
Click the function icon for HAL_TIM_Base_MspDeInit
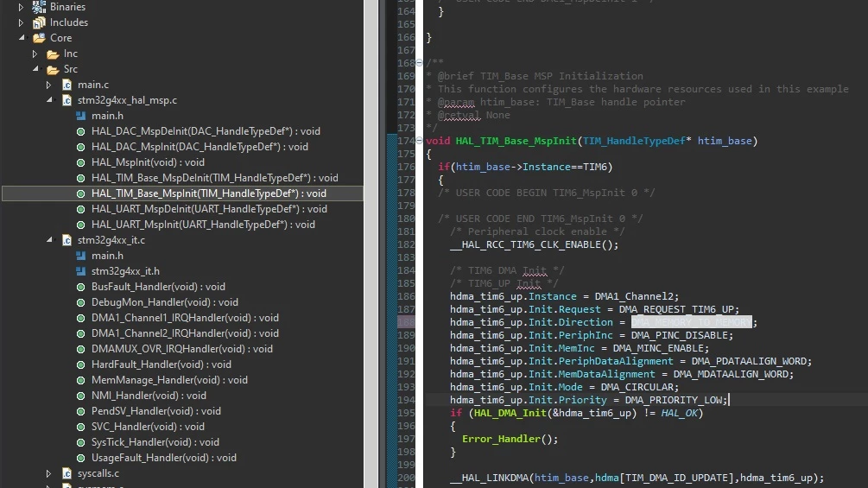[81, 178]
